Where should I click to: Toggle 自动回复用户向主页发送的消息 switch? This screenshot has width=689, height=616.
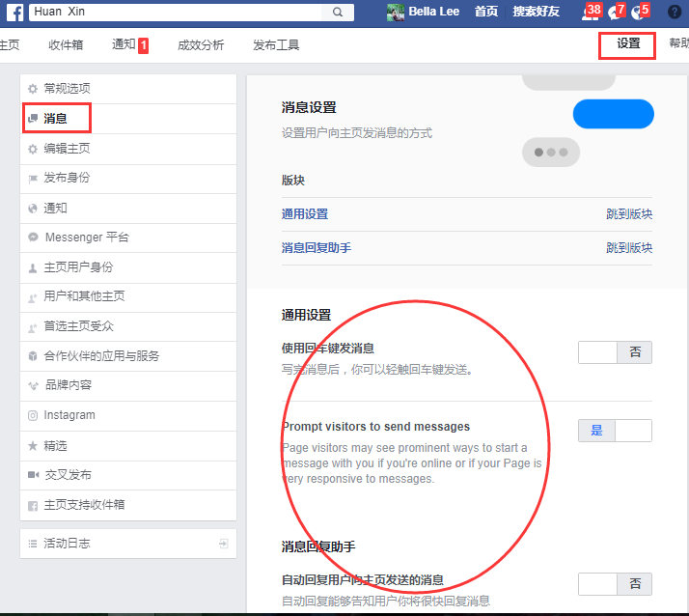click(616, 584)
